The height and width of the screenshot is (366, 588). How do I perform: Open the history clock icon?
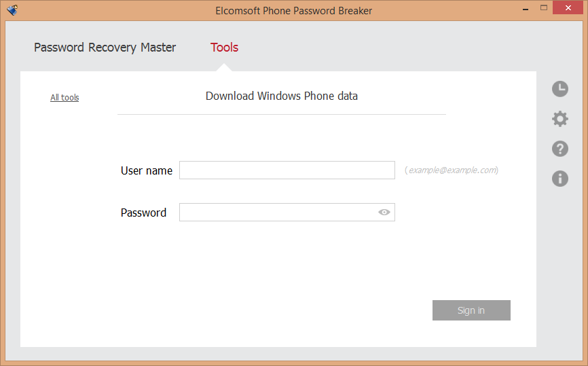[x=560, y=89]
